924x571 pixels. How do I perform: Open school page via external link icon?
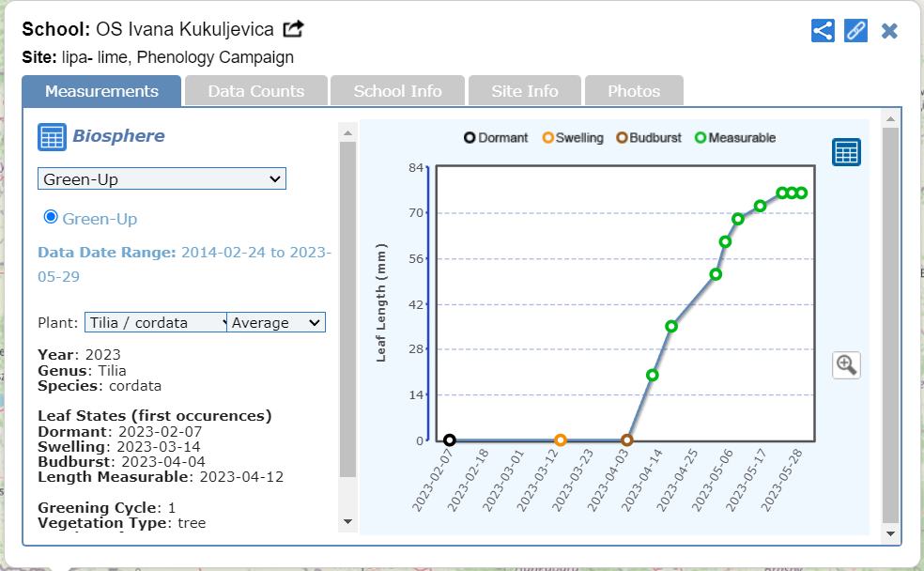click(x=293, y=29)
